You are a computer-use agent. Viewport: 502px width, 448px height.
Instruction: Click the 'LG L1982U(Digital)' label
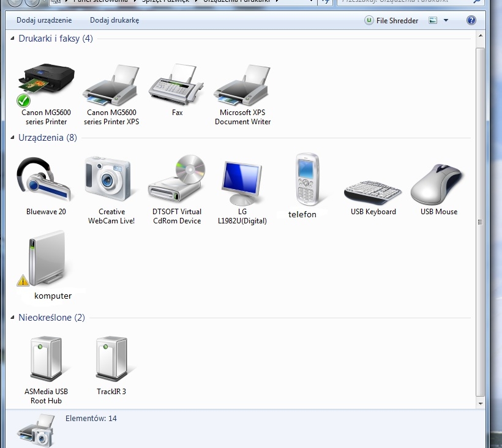[x=242, y=216]
